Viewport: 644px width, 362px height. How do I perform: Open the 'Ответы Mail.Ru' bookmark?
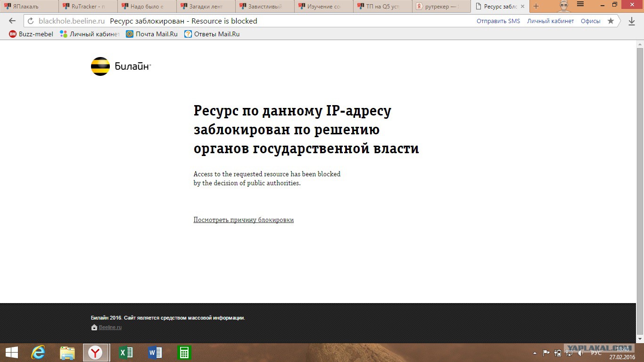[x=212, y=34]
